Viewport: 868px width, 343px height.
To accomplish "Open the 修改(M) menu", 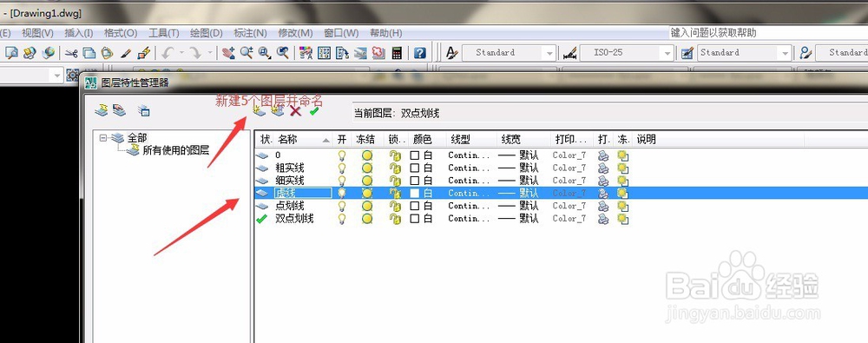I will click(295, 33).
